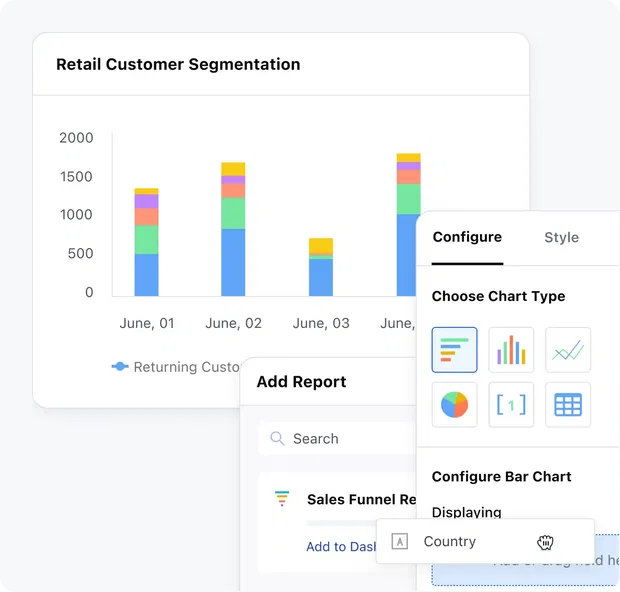Screen dimensions: 620x592
Task: Click the purple segment of June, 01 bar
Action: click(x=146, y=201)
